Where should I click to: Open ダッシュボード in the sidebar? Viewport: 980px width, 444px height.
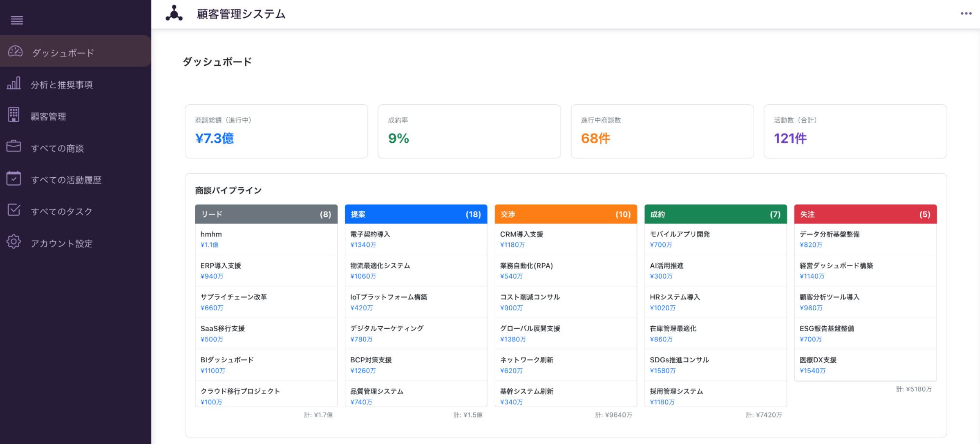coord(75,51)
